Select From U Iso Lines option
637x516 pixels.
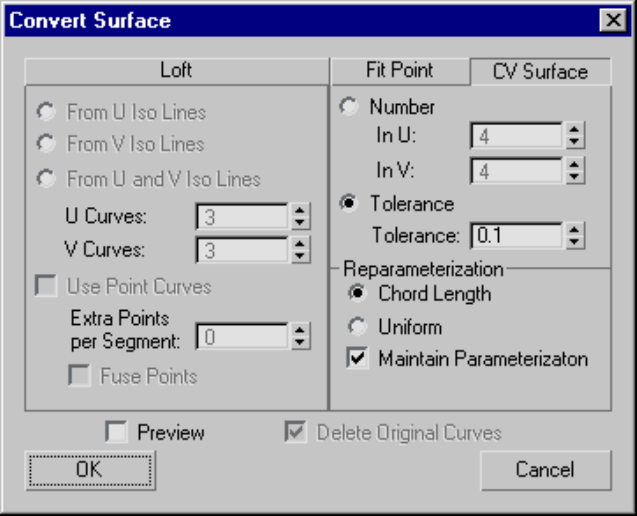[x=46, y=113]
